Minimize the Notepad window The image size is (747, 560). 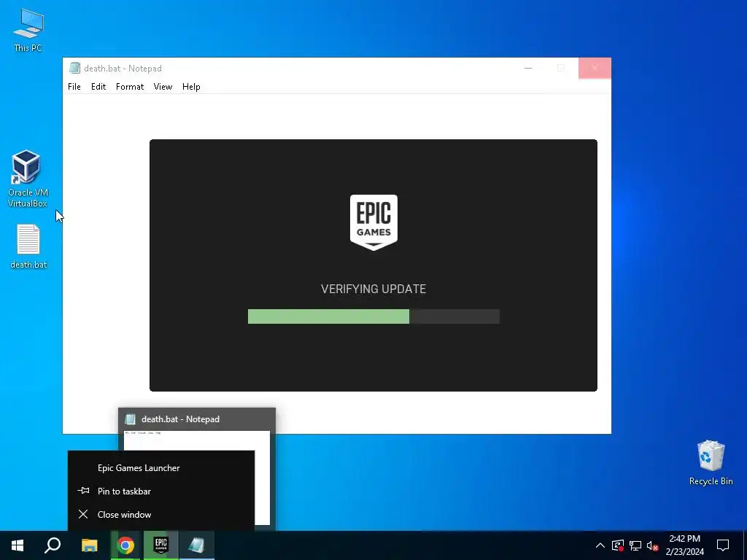pos(528,68)
